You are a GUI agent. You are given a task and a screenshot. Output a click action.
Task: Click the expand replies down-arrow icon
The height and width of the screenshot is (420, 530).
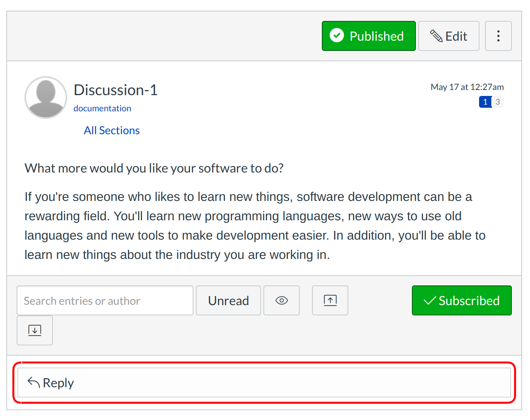pos(35,330)
